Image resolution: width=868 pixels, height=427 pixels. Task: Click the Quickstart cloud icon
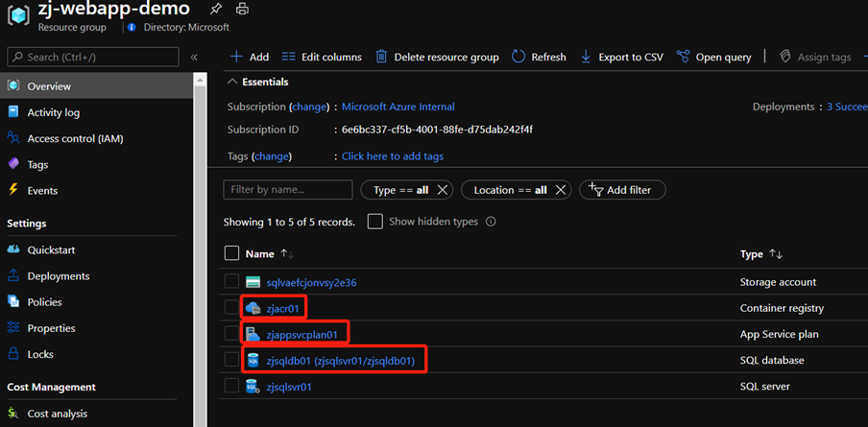click(13, 249)
